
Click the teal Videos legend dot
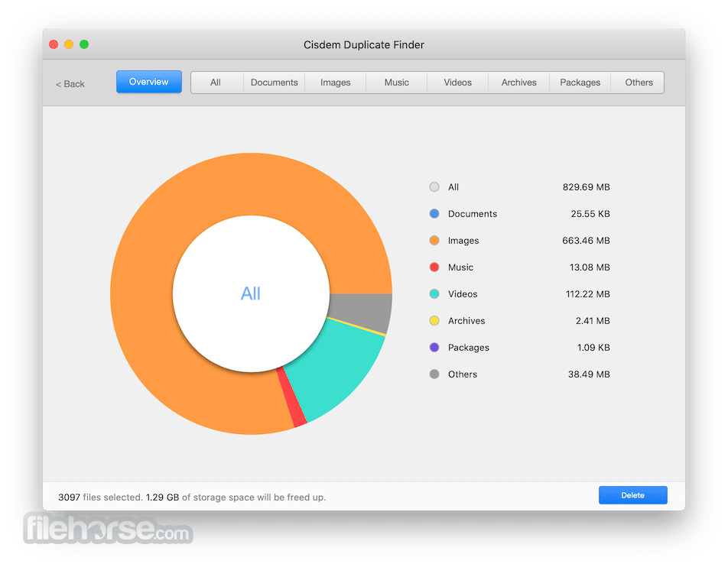[434, 294]
